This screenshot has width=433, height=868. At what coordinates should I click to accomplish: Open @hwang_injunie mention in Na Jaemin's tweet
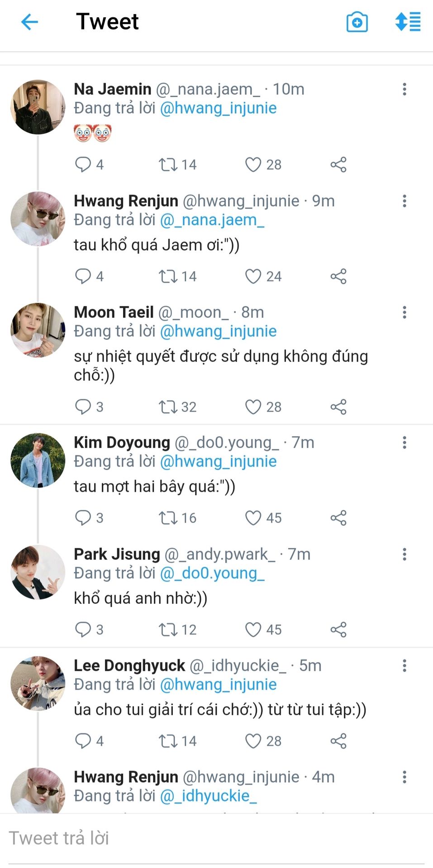(x=219, y=108)
